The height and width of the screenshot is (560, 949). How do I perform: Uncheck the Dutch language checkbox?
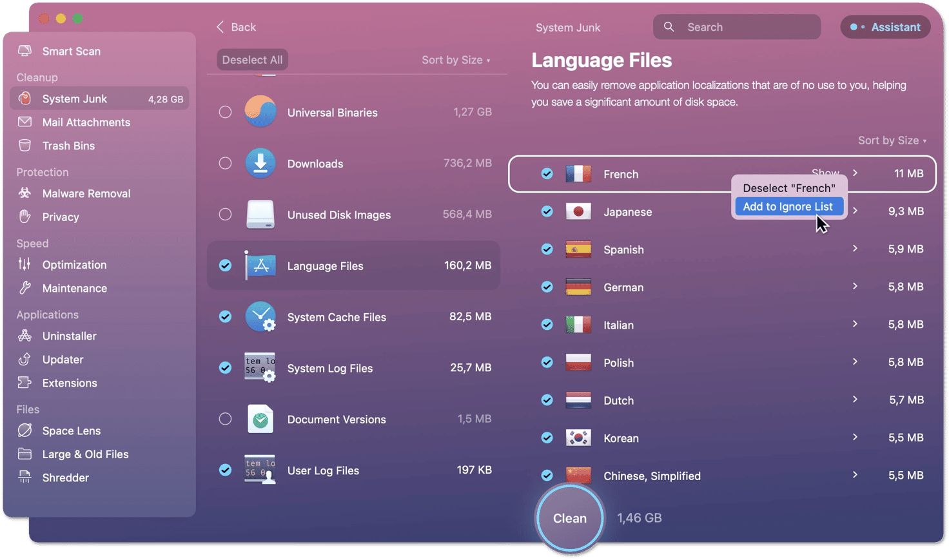pos(547,400)
